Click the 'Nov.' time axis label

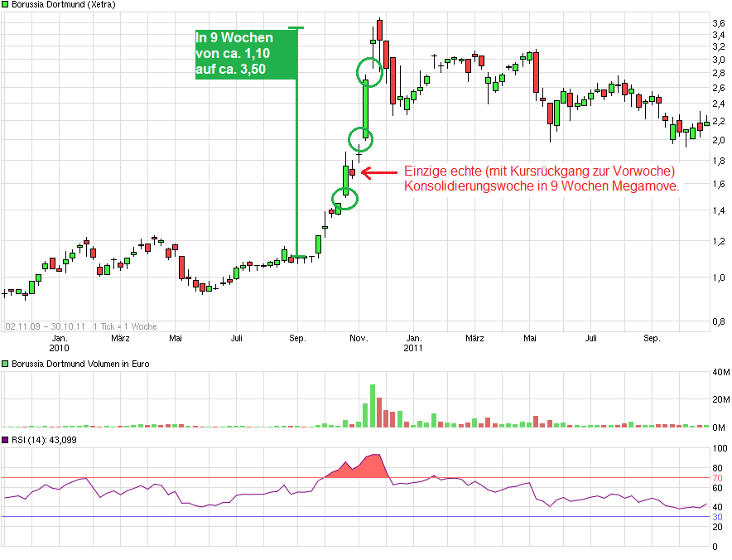[359, 338]
